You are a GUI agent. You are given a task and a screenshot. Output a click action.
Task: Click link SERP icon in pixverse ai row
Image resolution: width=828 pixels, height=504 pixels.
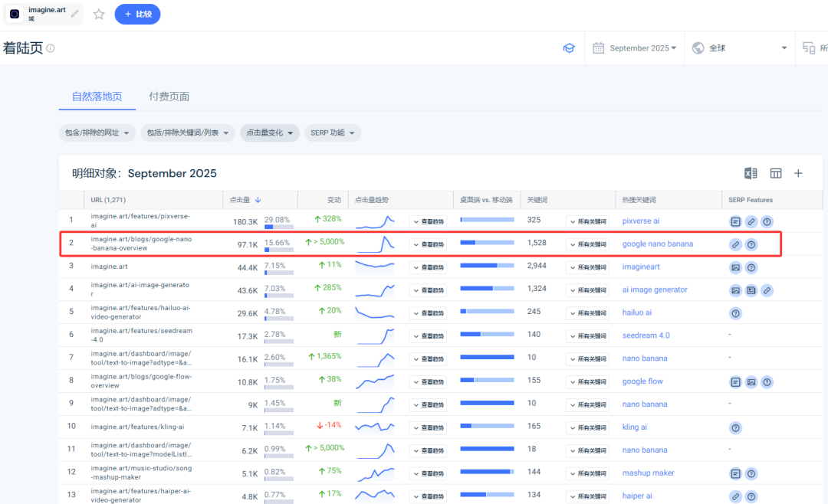coord(751,221)
